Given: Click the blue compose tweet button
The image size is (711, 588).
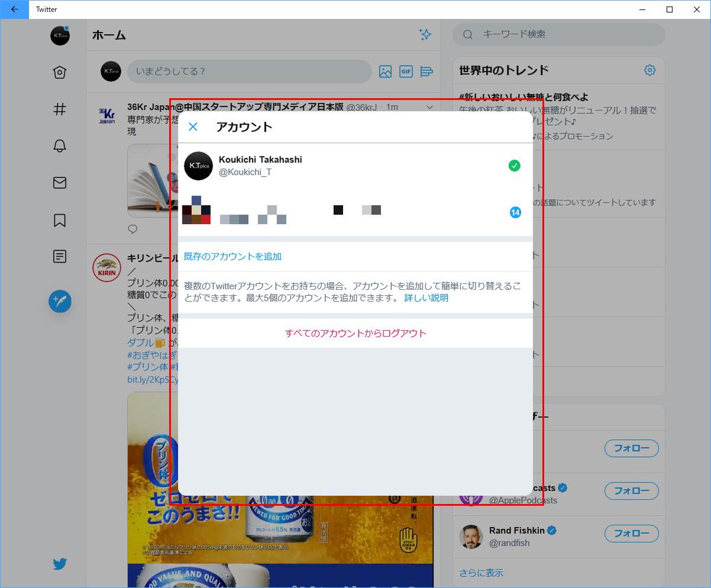Looking at the screenshot, I should (x=60, y=302).
